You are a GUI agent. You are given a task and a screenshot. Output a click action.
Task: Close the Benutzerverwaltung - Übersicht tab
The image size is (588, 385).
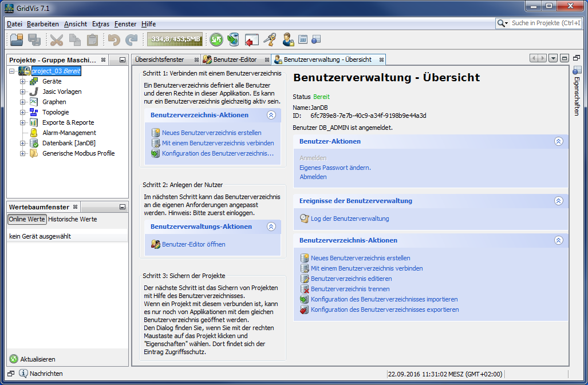click(381, 59)
